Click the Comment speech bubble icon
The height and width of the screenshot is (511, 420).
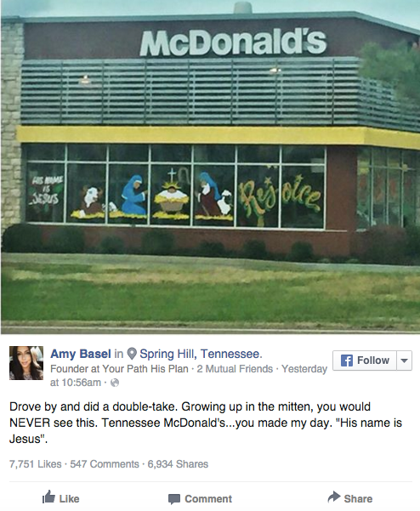(x=174, y=499)
